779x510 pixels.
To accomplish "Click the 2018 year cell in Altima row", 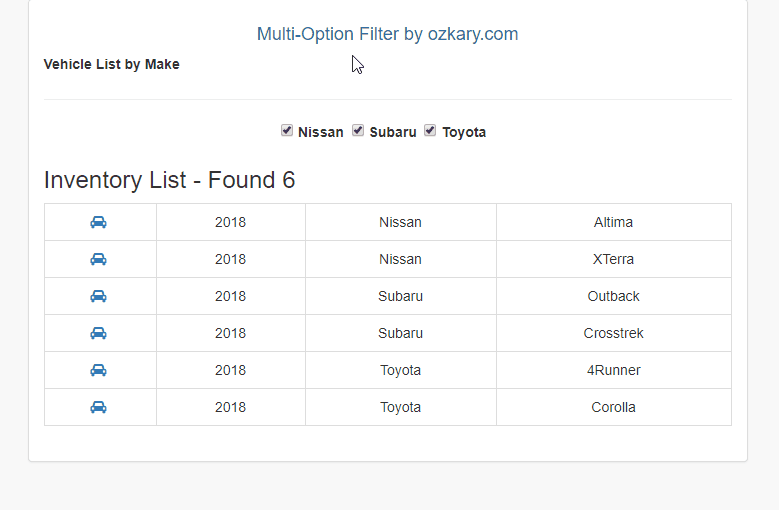I will 231,222.
